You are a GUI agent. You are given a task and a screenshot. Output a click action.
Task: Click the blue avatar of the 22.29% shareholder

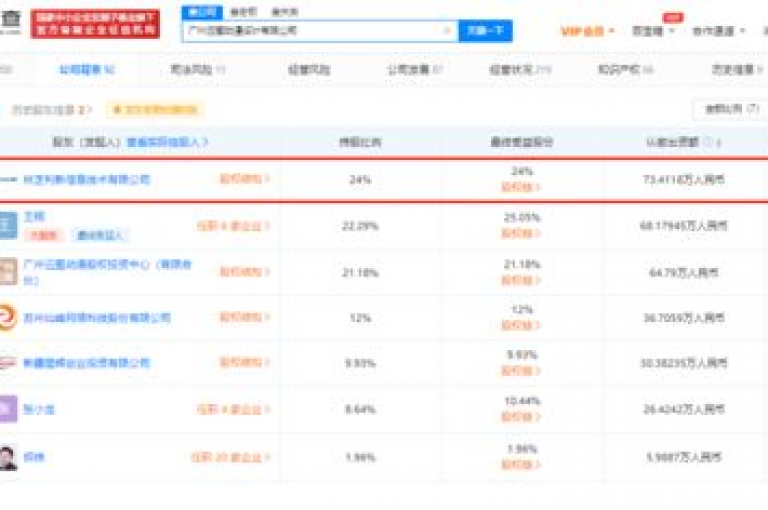[x=8, y=225]
